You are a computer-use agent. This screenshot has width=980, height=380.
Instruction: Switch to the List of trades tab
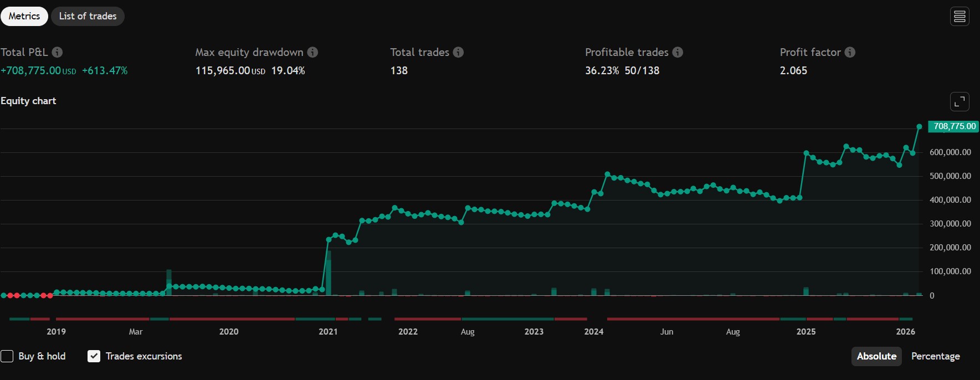click(x=88, y=16)
